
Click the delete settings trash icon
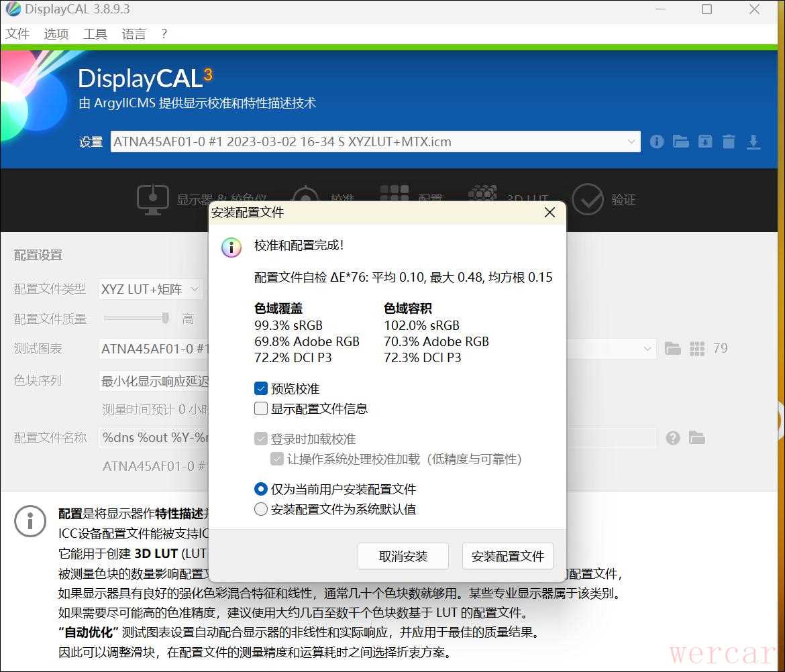coord(729,142)
